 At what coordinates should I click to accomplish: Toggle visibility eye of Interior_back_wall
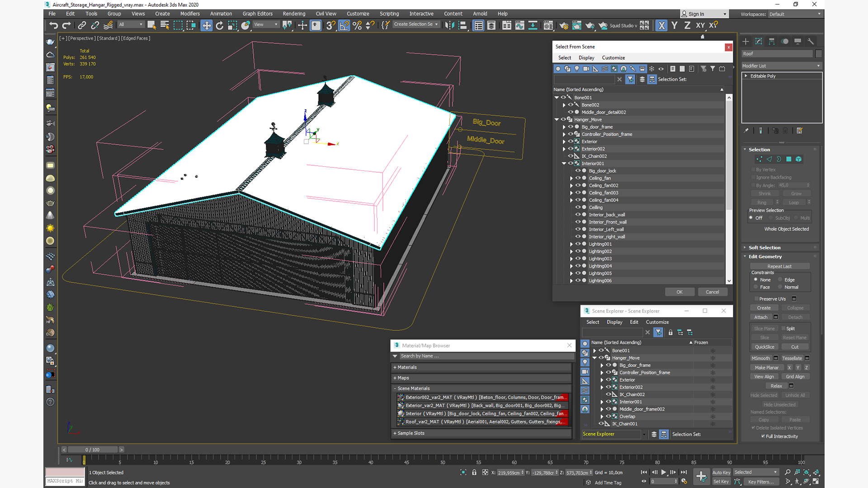(x=578, y=215)
